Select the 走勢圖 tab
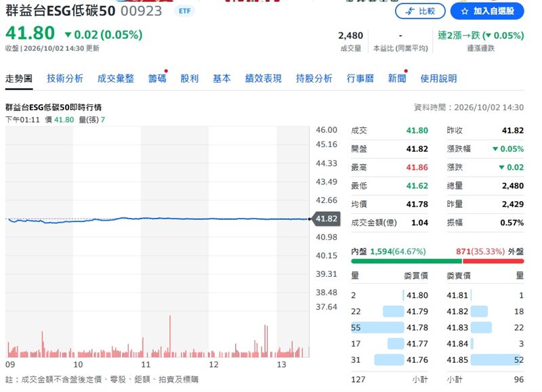 (x=19, y=79)
